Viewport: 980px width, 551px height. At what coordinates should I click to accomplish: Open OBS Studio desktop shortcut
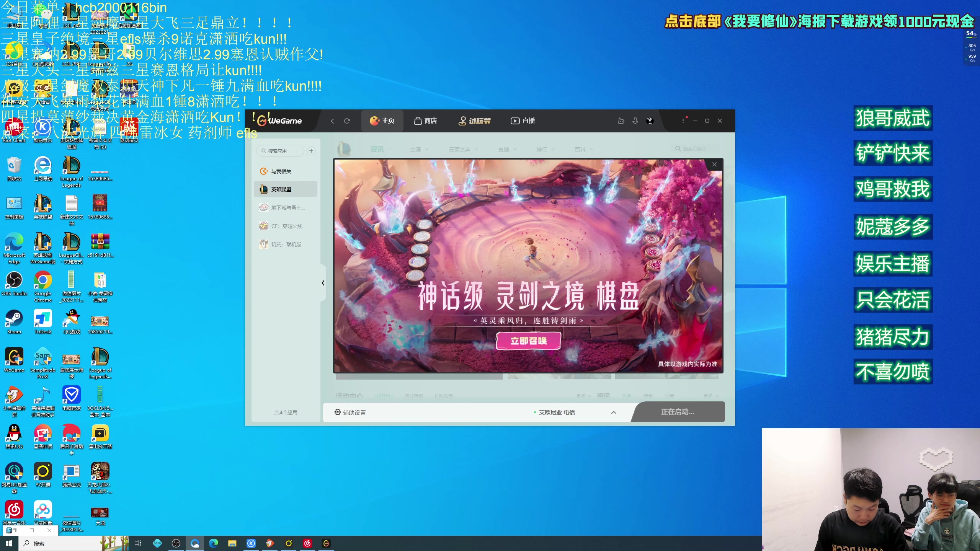click(14, 284)
